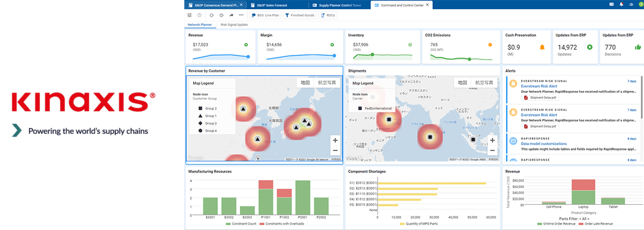Viewport: 644px width, 230px height.
Task: Click the Alerts panel vertical scrollbar
Action: tap(641, 97)
